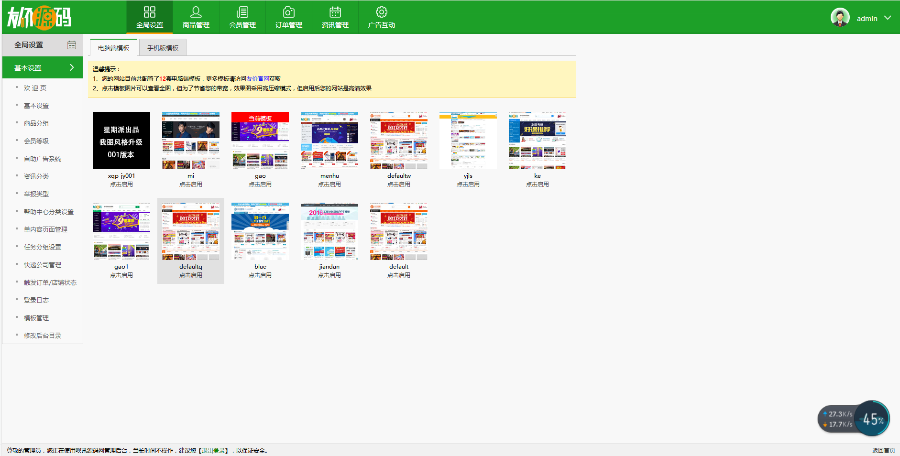Select the black xcp jy001 template thumbnail
Viewport: 900px width, 456px height.
(x=121, y=140)
